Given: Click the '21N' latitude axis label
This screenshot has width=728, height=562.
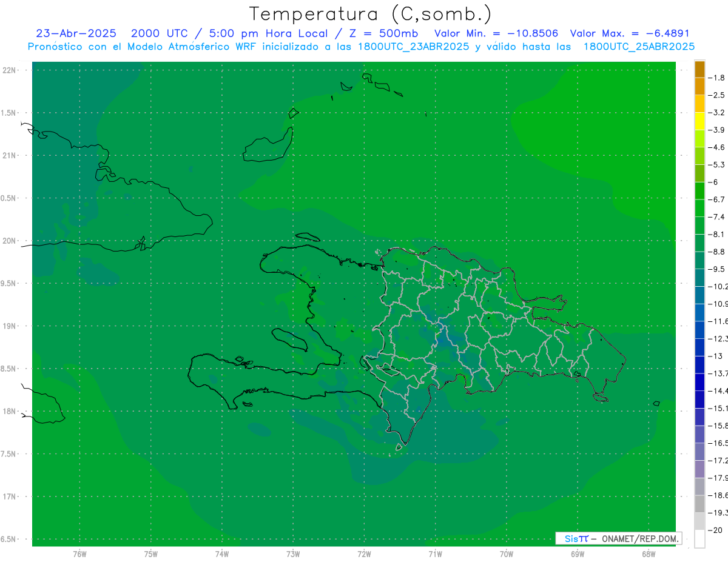Looking at the screenshot, I should tap(8, 155).
